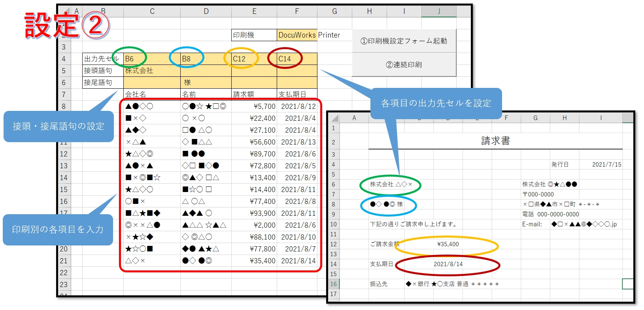Select the 振込先 label cell
Screen dimensions: 644x310
[x=379, y=284]
